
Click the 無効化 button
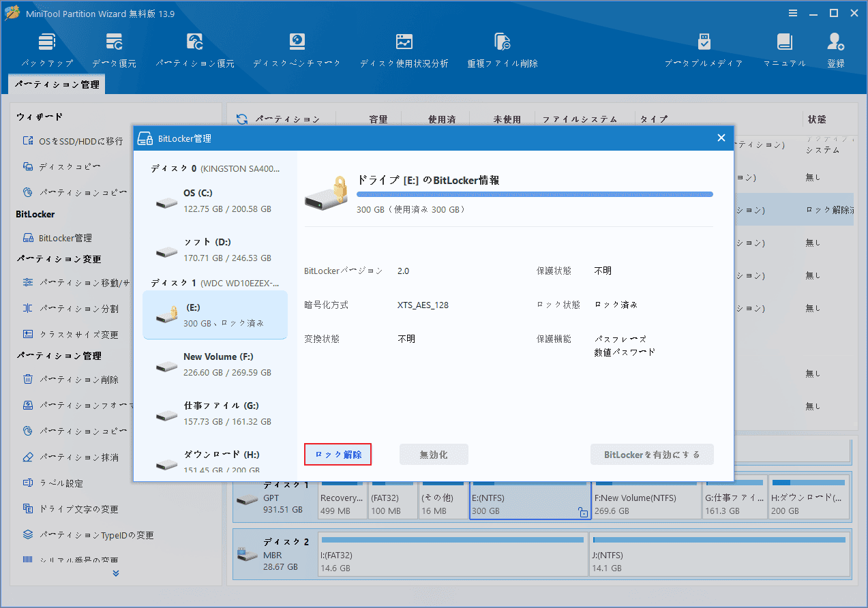click(434, 455)
